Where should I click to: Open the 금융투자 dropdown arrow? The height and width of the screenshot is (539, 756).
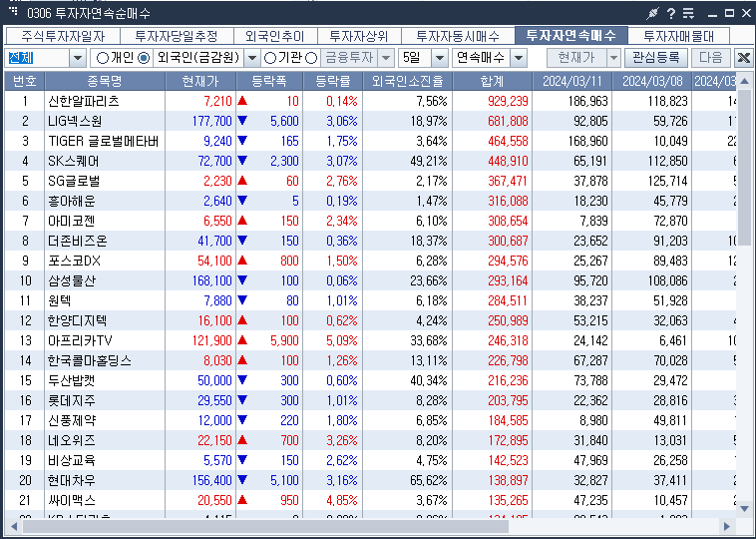pos(386,58)
